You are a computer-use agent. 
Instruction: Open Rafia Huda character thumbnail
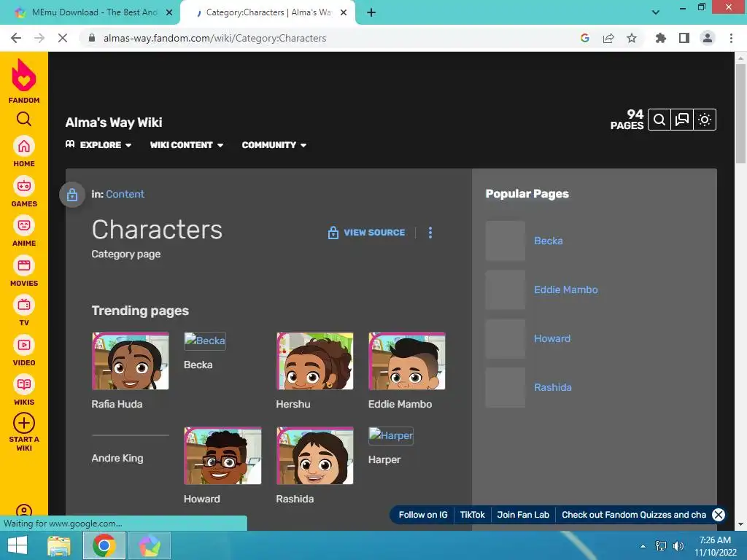click(130, 361)
